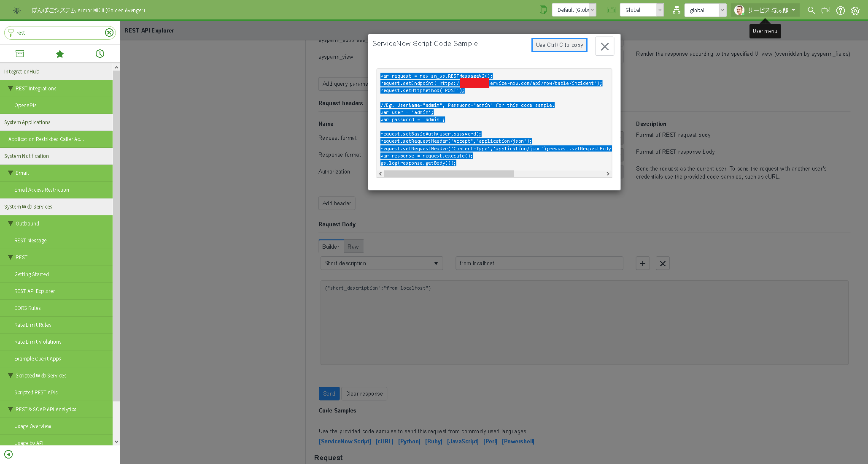Open the Favorites star tab
The height and width of the screenshot is (464, 868).
click(60, 54)
